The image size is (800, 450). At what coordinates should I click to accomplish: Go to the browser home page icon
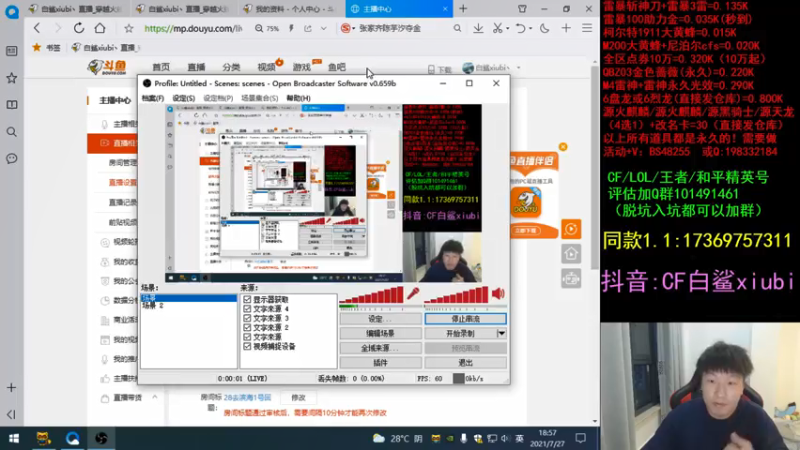point(100,29)
